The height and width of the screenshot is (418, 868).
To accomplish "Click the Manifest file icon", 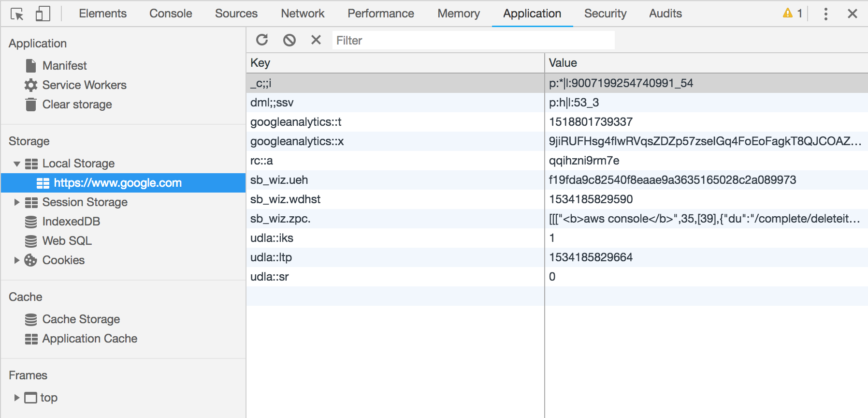I will click(31, 65).
